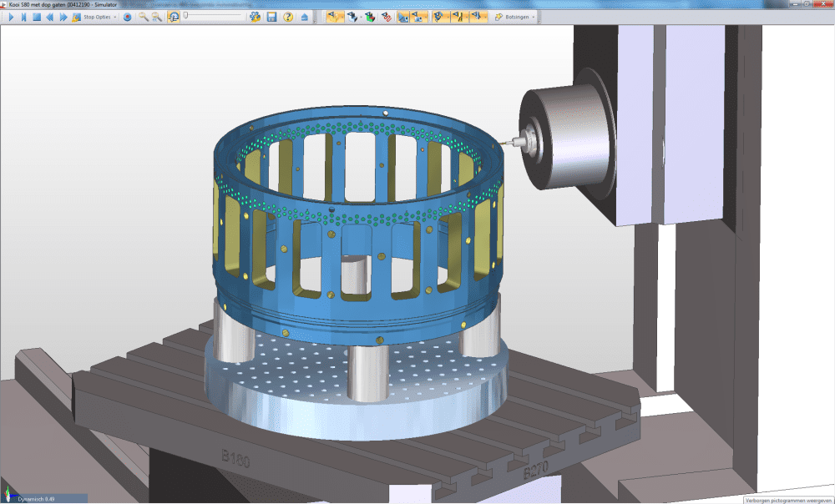Click the simulation speed slider handle

[x=185, y=15]
